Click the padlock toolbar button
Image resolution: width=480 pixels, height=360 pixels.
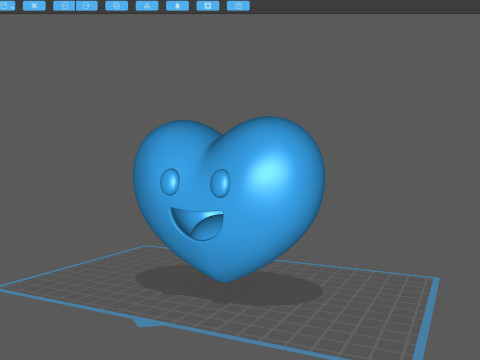point(238,6)
